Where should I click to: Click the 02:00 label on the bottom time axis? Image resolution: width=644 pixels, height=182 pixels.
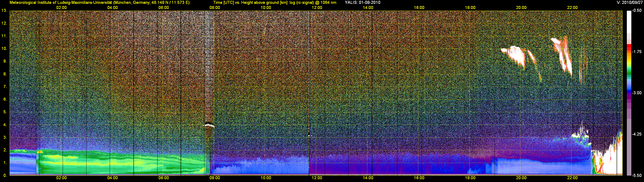(x=61, y=178)
